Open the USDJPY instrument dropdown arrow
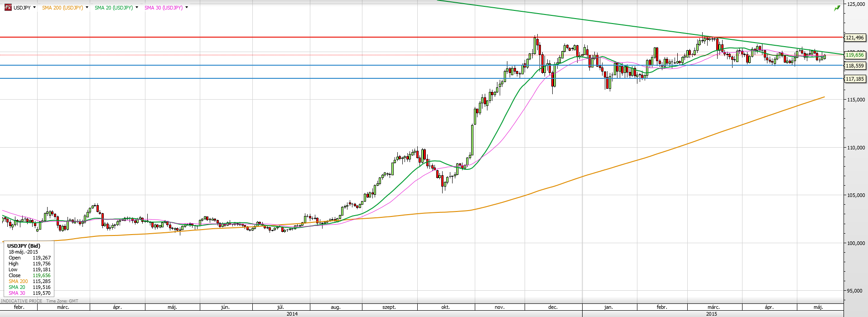Image resolution: width=868 pixels, height=317 pixels. tap(34, 8)
